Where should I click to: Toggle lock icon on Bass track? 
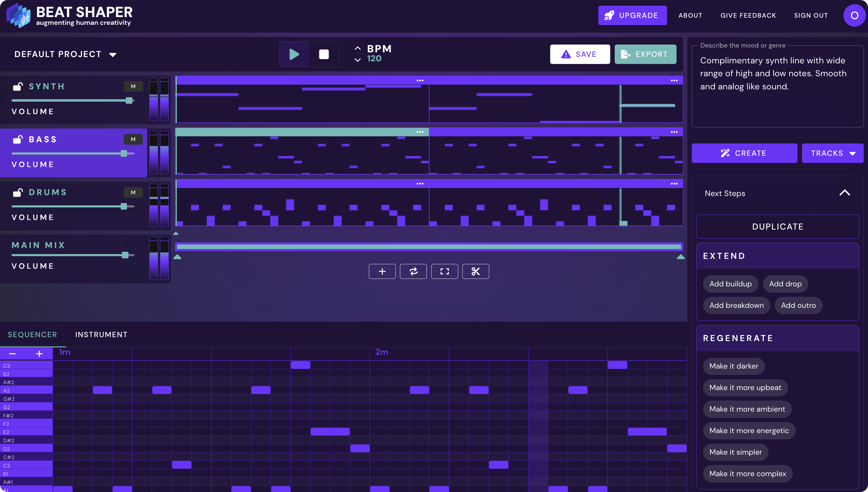coord(18,139)
